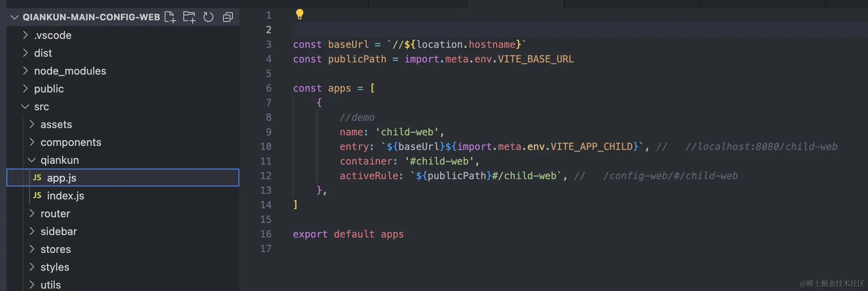Expand the sidebar folder chevron

[x=32, y=231]
